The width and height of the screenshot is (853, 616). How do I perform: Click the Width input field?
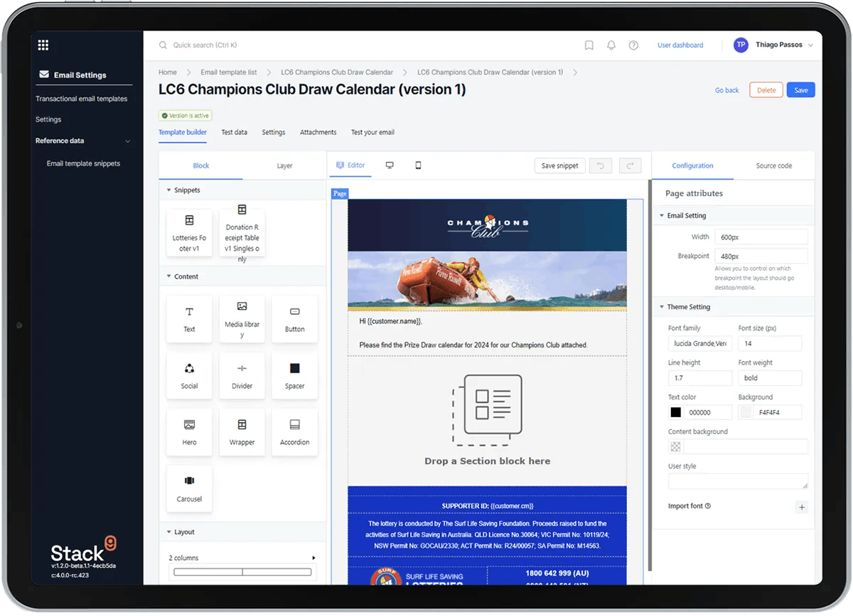point(761,237)
